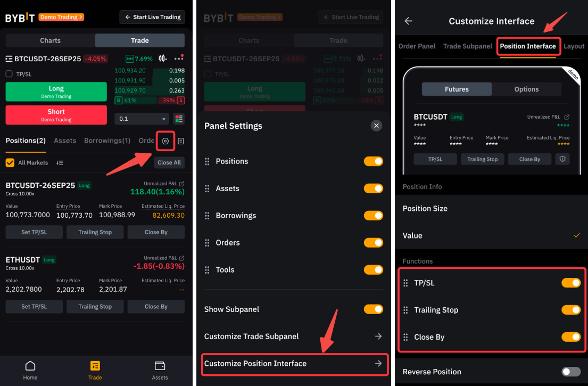This screenshot has height=386, width=588.
Task: Switch order book layout icon
Action: point(179,119)
